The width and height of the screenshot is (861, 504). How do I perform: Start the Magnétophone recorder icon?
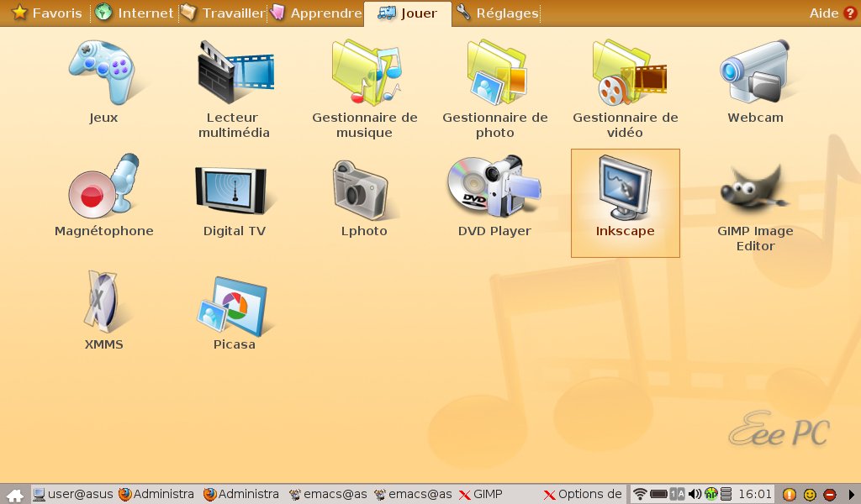(103, 186)
